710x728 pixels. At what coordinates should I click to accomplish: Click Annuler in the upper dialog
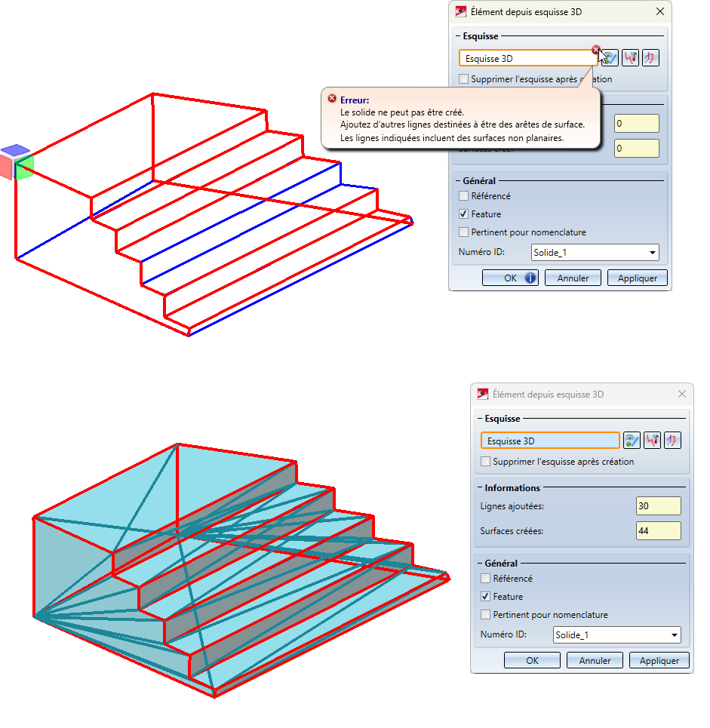click(573, 278)
